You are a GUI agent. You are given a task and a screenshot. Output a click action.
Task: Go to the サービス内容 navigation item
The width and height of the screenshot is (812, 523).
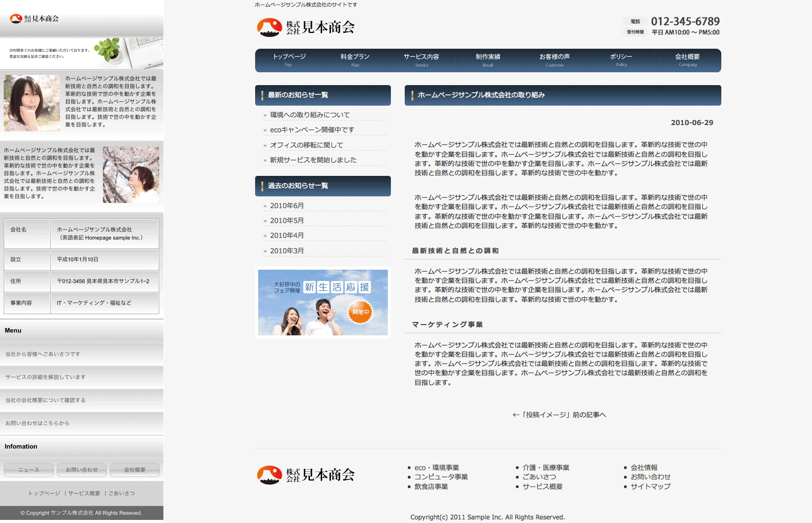tap(421, 60)
